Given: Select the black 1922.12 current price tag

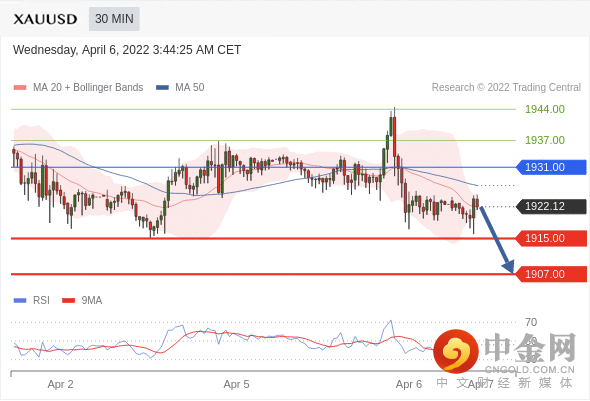Looking at the screenshot, I should [551, 206].
